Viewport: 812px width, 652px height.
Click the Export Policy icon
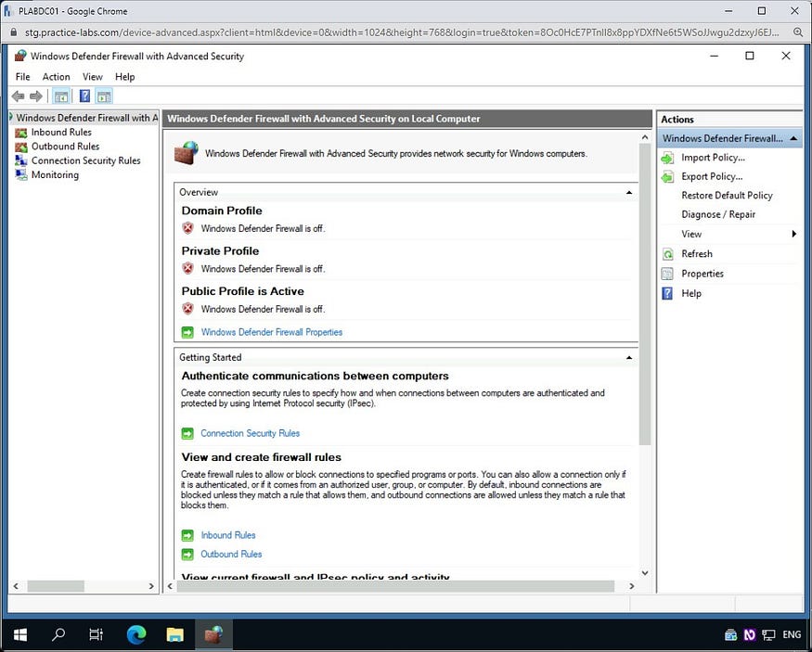[x=667, y=177]
